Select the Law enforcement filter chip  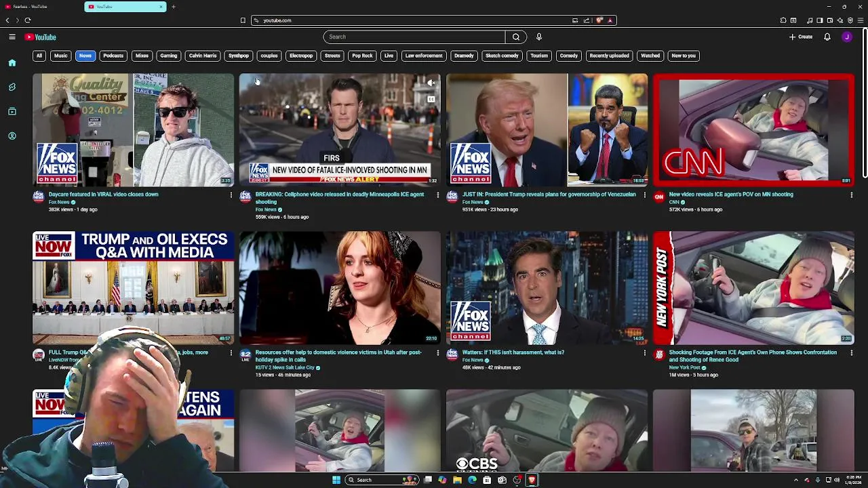[x=424, y=56]
